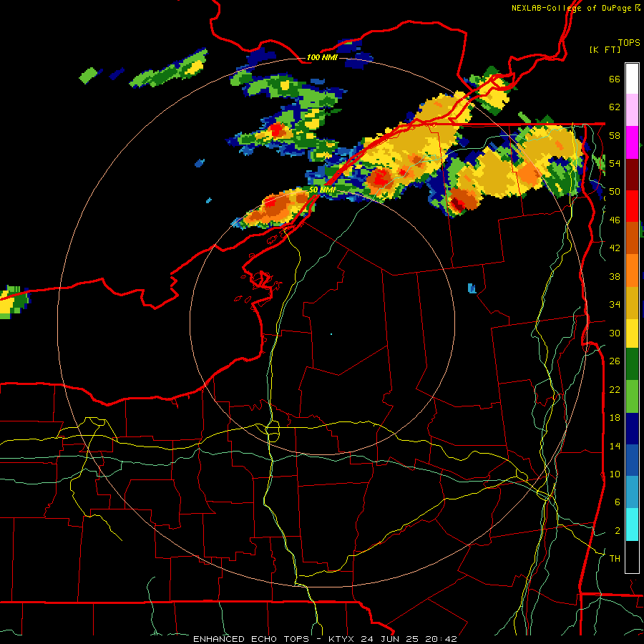
Task: Click the navy blue legend swatch
Action: (x=632, y=429)
